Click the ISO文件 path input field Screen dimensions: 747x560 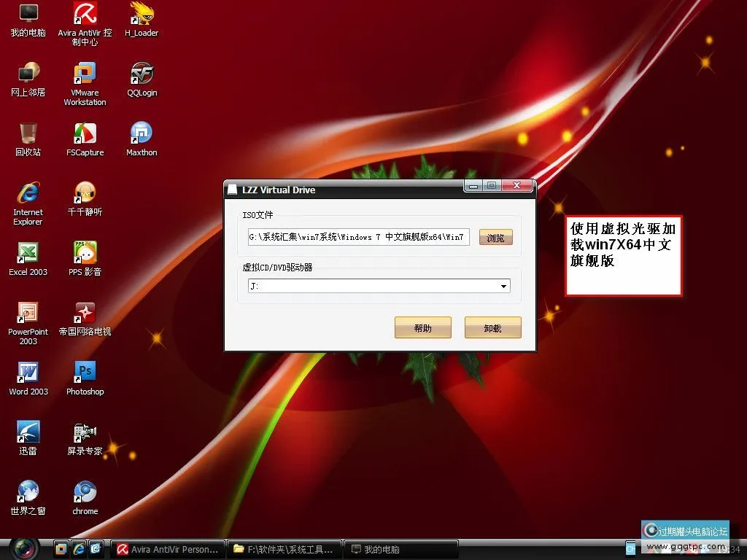point(358,238)
